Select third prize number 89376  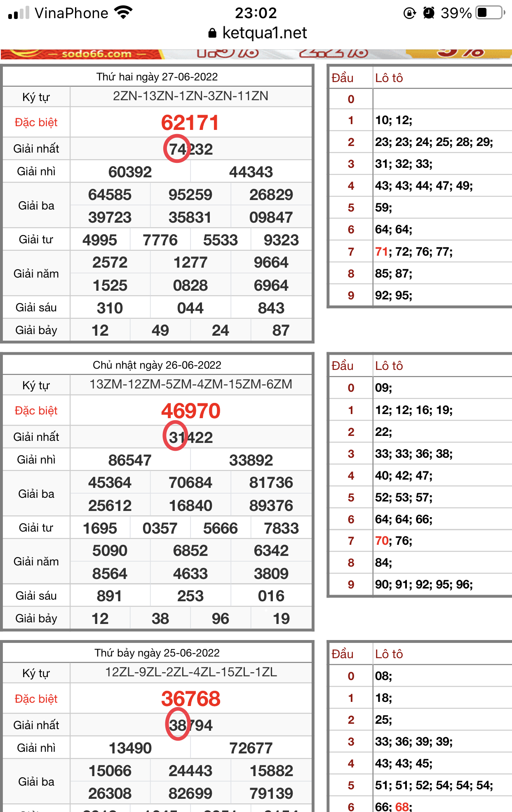[271, 506]
